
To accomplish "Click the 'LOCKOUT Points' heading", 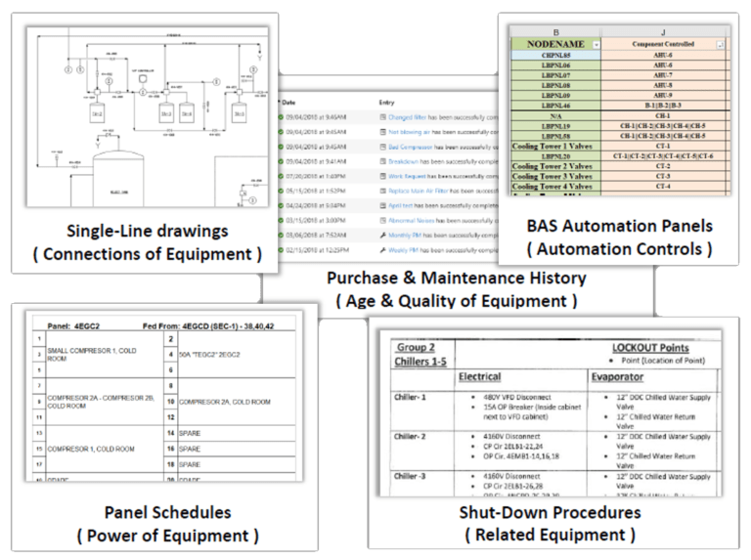I will [x=650, y=348].
